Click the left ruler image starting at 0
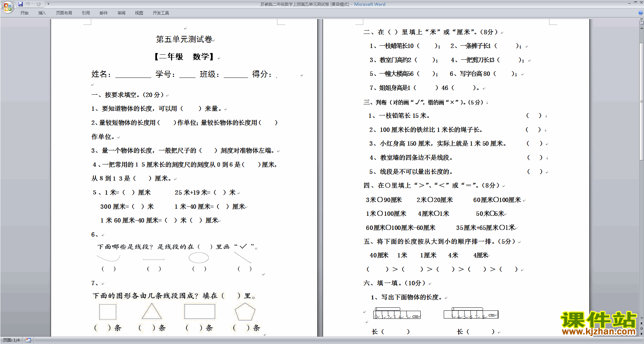Image resolution: width=644 pixels, height=344 pixels. tap(397, 313)
